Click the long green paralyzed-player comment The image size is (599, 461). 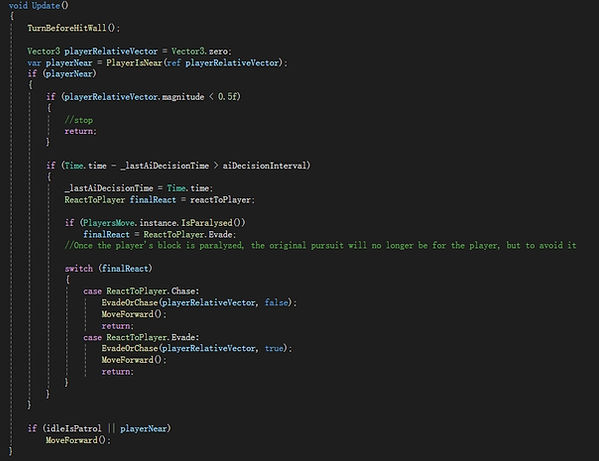[320, 245]
